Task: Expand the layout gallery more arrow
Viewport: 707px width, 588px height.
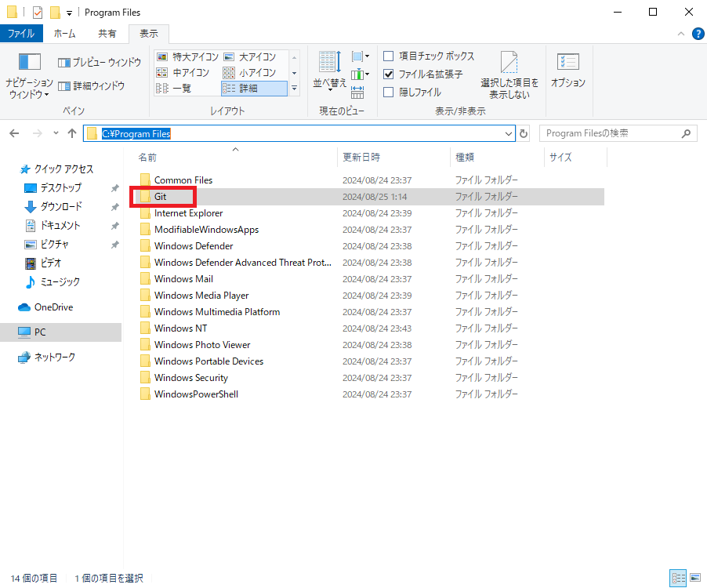Action: pos(295,89)
